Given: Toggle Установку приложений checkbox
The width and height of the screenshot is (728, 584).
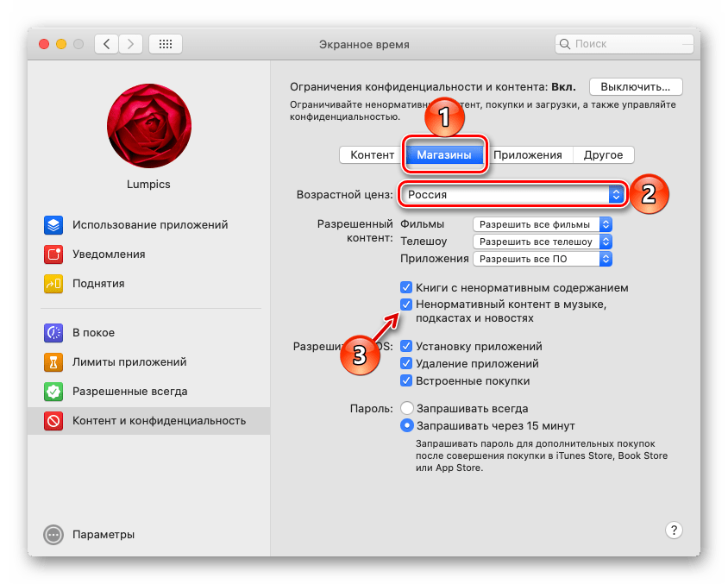Looking at the screenshot, I should (406, 346).
